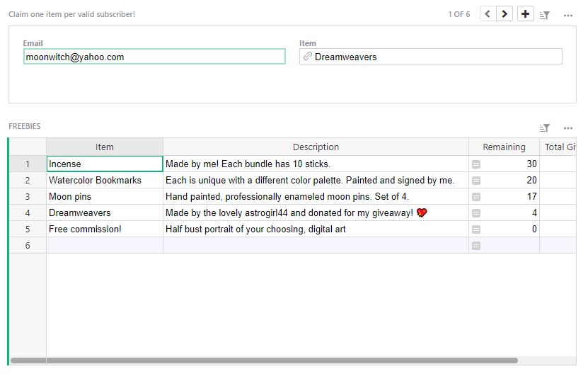Click the horizontal scrollbar under the table

(x=263, y=361)
